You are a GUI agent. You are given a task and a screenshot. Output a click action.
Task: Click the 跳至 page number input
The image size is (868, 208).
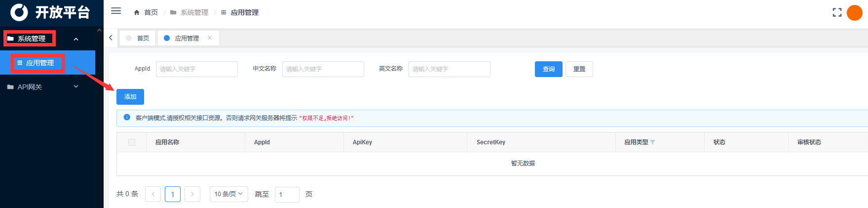pos(287,195)
